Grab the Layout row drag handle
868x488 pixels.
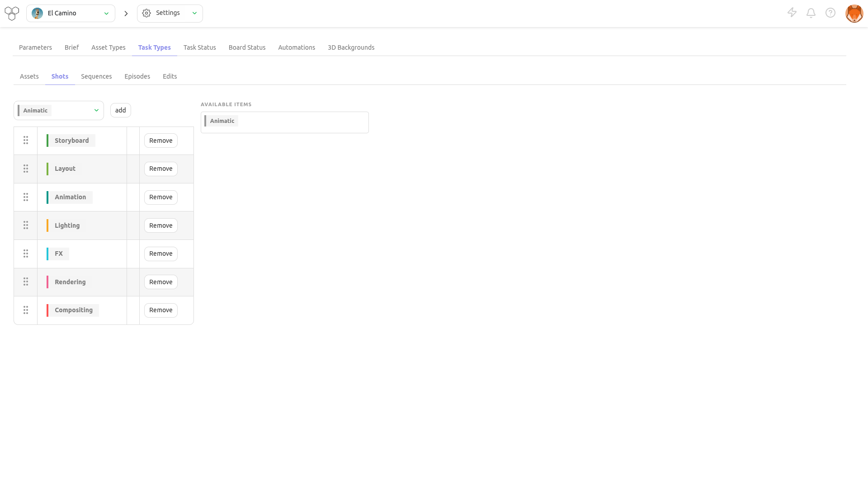coord(26,169)
